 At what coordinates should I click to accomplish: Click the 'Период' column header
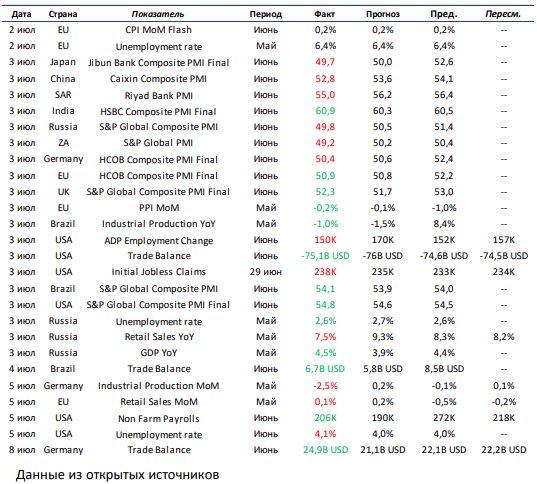tap(265, 14)
